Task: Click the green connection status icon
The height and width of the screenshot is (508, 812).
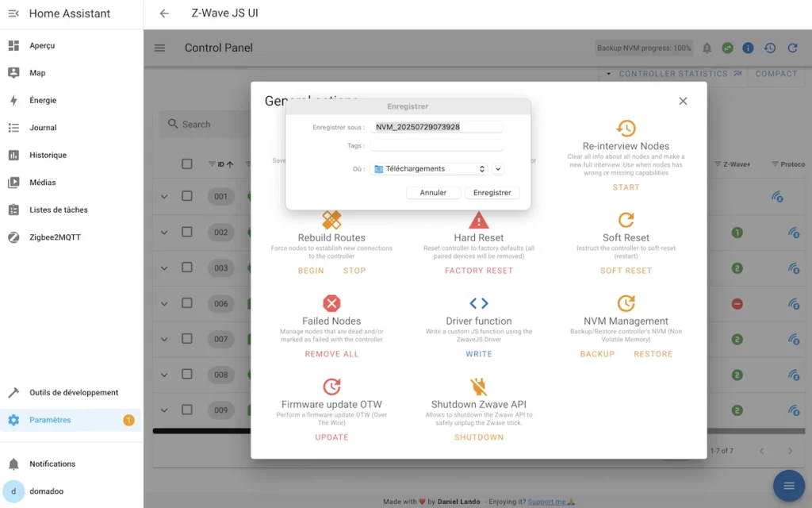Action: pyautogui.click(x=728, y=48)
